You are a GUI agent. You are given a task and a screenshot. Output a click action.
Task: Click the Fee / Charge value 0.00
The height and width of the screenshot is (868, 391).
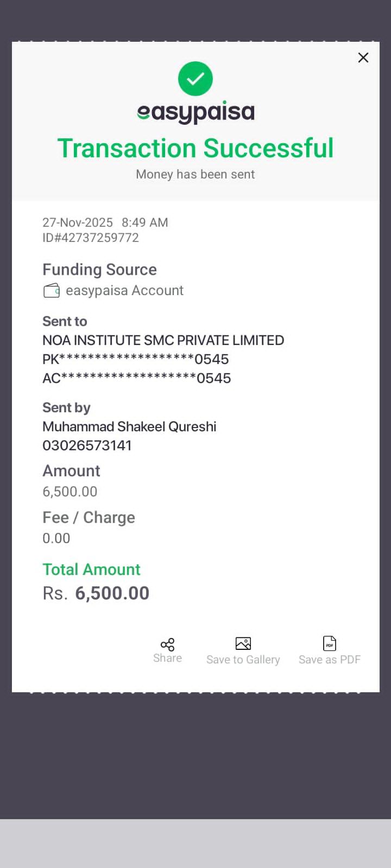pos(56,538)
